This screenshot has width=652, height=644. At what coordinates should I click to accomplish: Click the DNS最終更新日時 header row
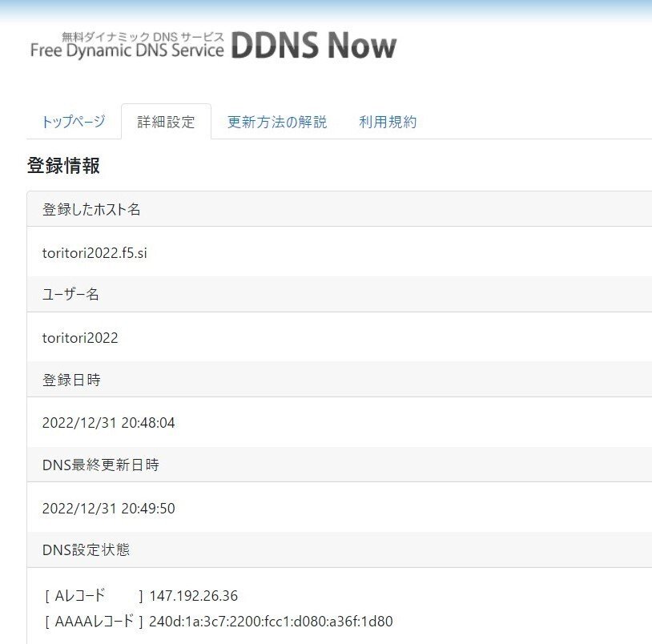click(x=340, y=465)
